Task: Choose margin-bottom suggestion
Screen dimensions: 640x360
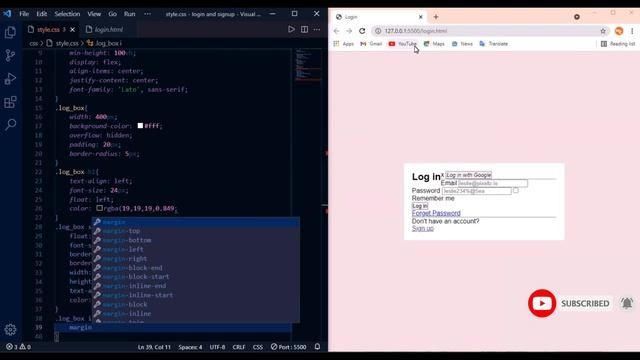Action: point(196,240)
